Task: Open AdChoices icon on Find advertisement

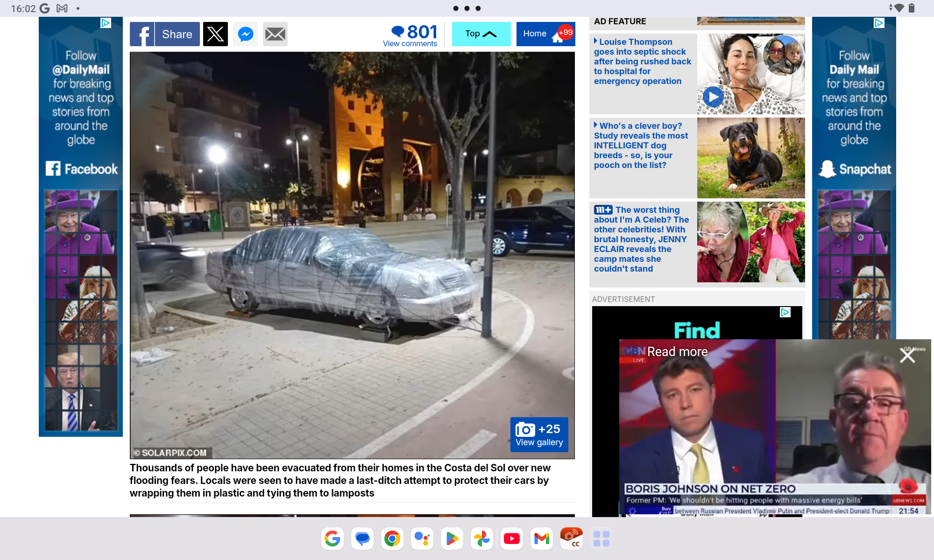Action: (x=785, y=312)
